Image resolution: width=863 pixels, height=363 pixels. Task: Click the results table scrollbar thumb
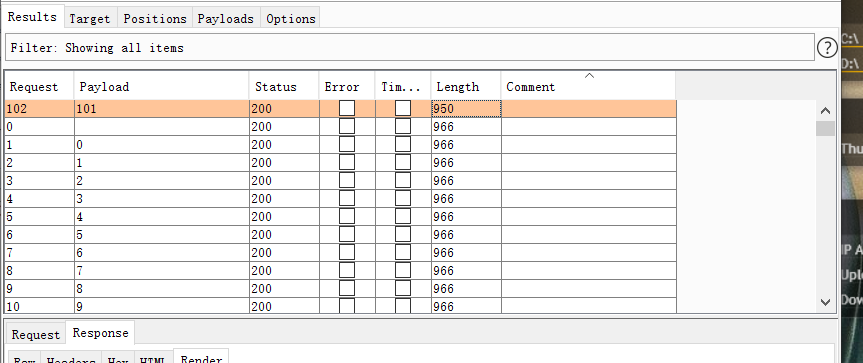[x=824, y=128]
